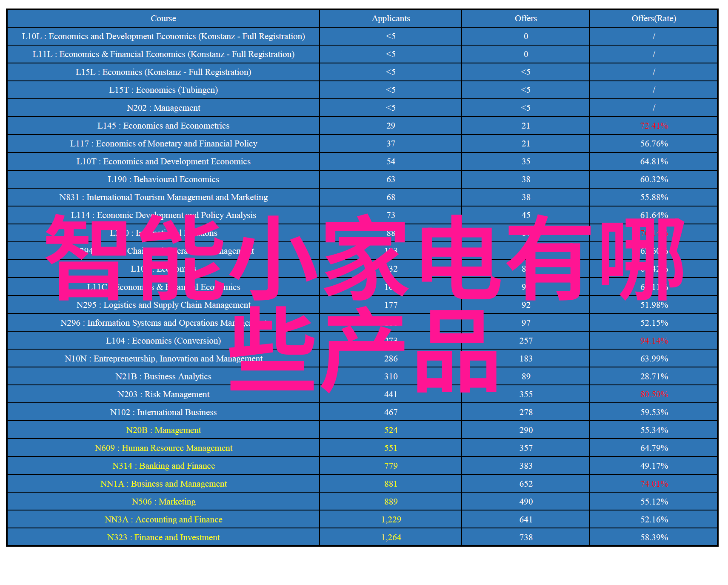
Task: Select yellow 'N20B : Management' course
Action: click(163, 430)
